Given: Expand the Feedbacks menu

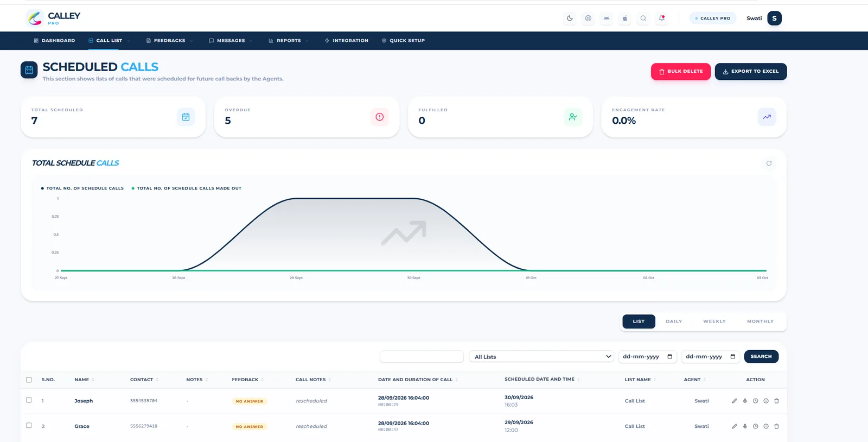Looking at the screenshot, I should click(x=170, y=41).
